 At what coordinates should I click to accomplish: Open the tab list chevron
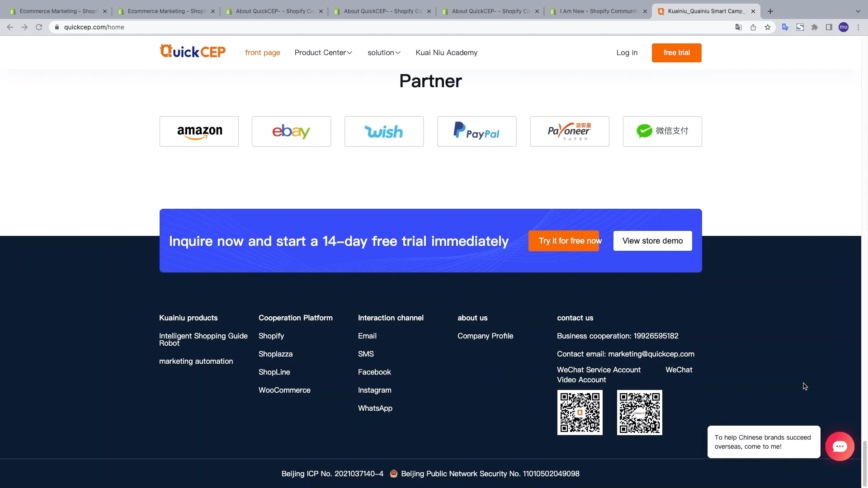[x=858, y=11]
